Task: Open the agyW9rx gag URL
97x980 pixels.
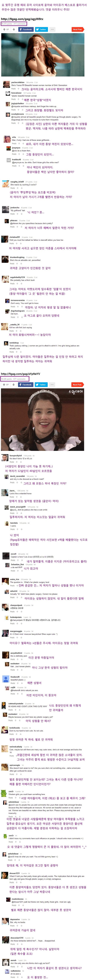Action: click(x=22, y=19)
